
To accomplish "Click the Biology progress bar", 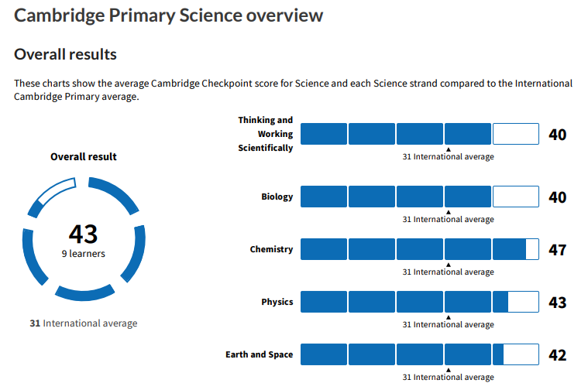I will [x=419, y=197].
